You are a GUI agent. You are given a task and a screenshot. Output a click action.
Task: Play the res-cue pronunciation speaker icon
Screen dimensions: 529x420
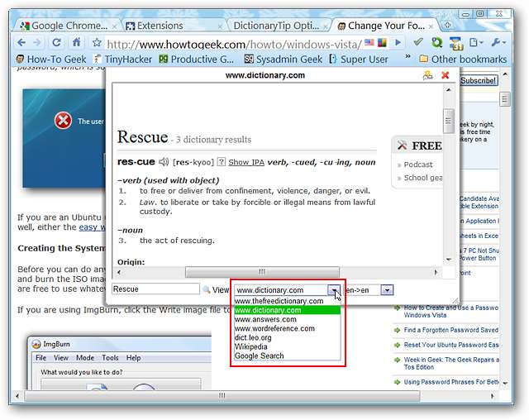164,162
